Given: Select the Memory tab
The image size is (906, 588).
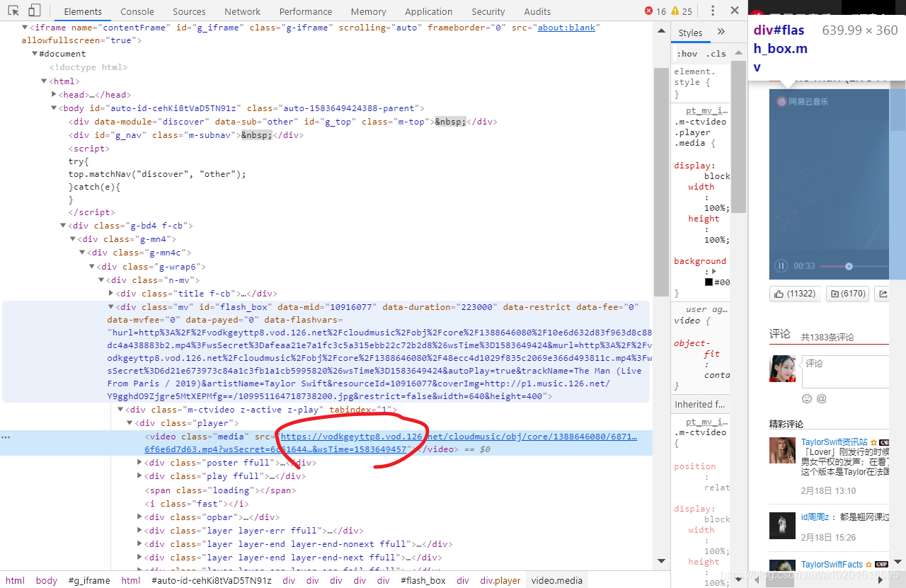Looking at the screenshot, I should click(368, 11).
